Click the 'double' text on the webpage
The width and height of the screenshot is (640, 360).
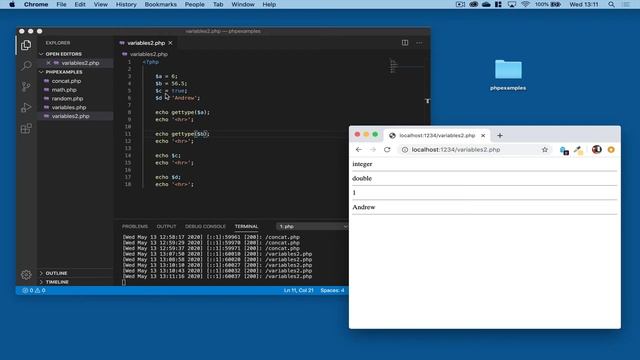click(362, 178)
